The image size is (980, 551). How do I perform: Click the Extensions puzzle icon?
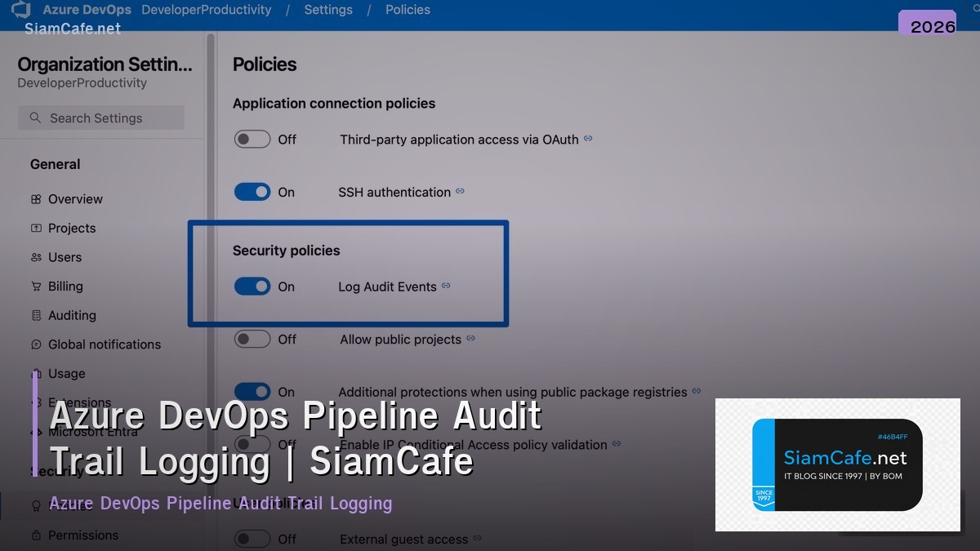(x=36, y=402)
